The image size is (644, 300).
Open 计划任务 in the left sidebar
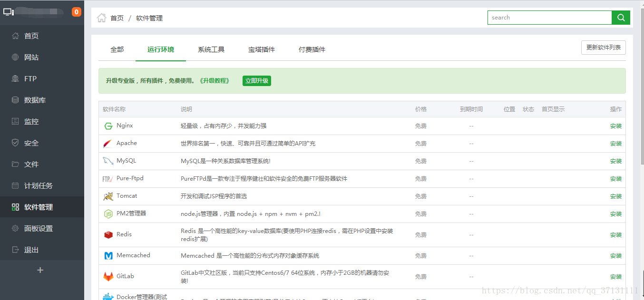coord(42,185)
